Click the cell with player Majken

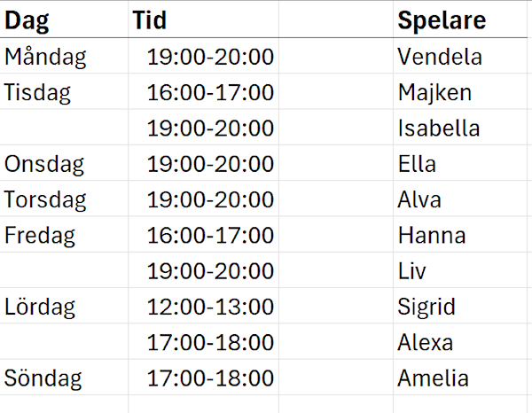(434, 93)
